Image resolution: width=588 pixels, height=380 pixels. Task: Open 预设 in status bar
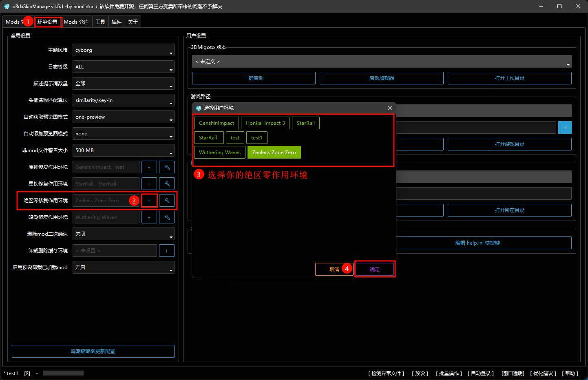[420, 373]
